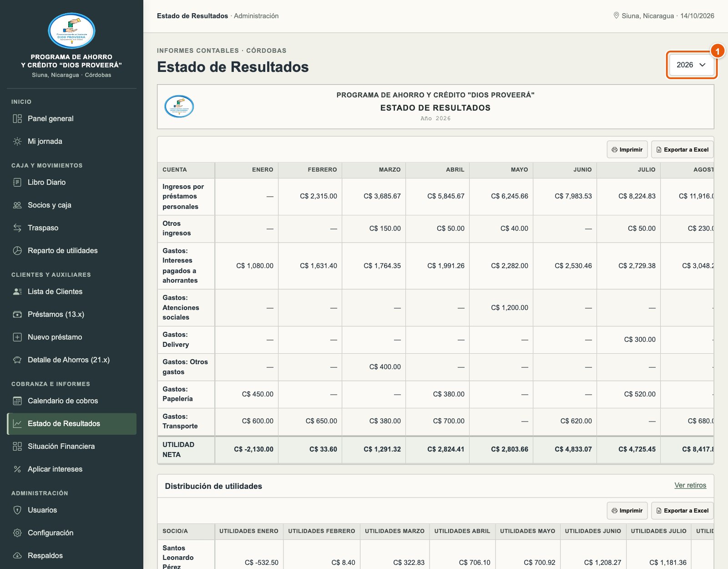
Task: Expand the 2026 year dropdown
Action: (x=691, y=65)
